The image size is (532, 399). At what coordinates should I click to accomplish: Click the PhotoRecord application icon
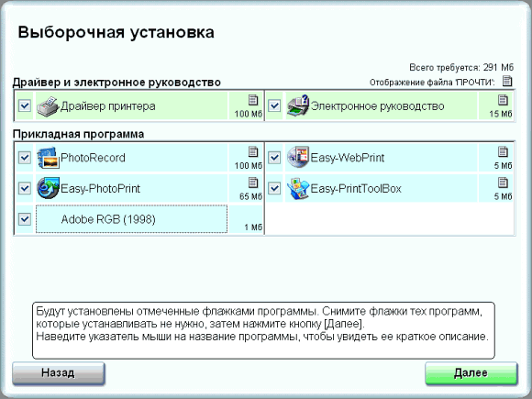pos(48,158)
